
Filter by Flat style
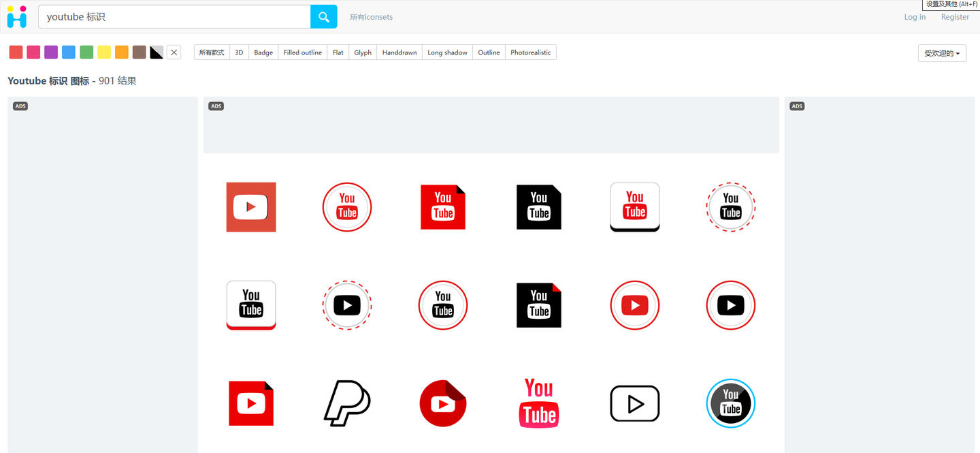tap(338, 52)
